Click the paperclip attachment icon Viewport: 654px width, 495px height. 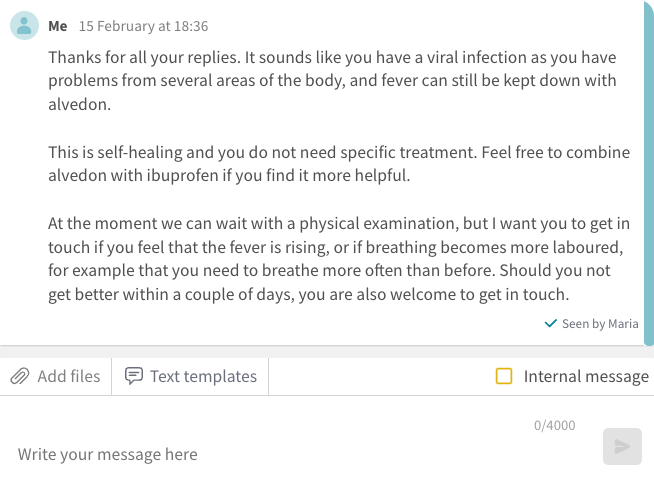click(20, 376)
